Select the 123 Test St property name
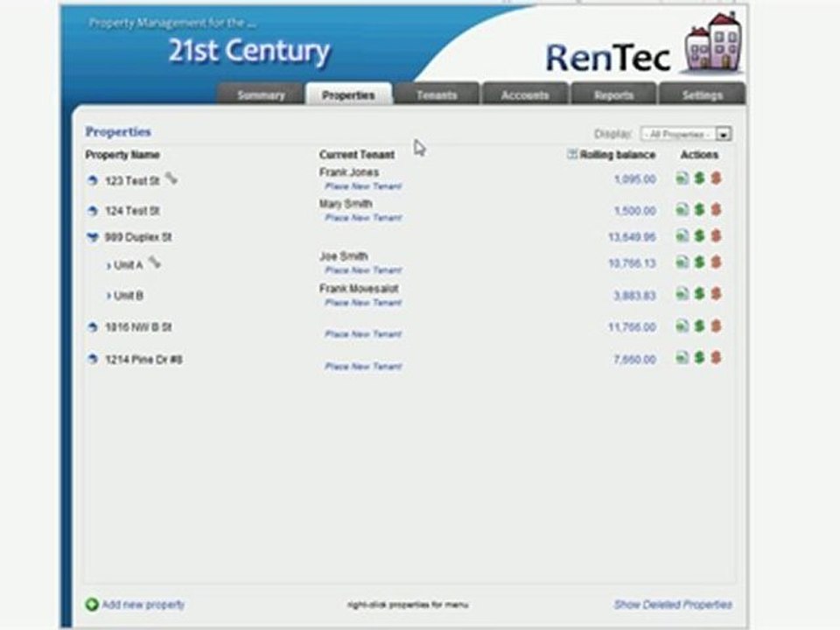The width and height of the screenshot is (840, 630). point(132,181)
